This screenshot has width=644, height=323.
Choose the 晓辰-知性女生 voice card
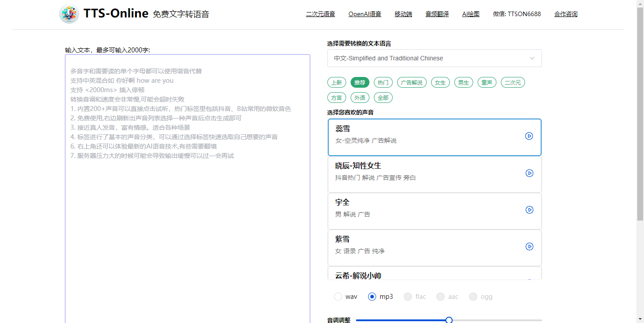(x=435, y=174)
